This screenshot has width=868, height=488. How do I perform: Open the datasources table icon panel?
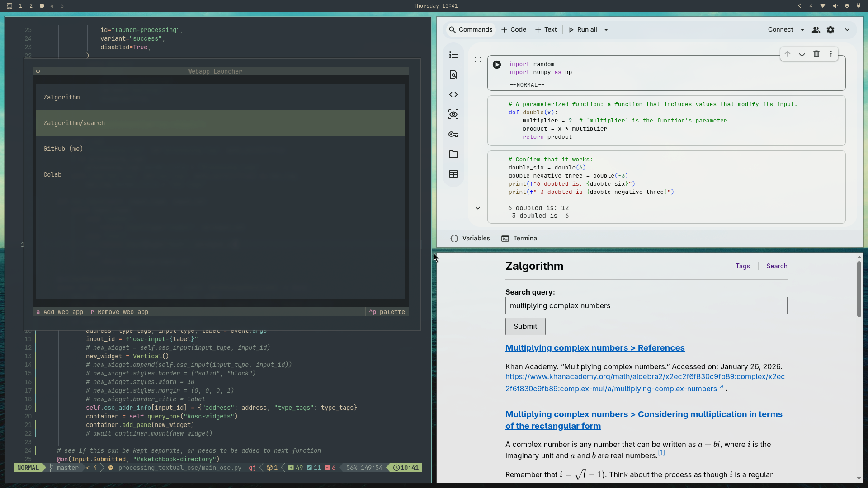coord(453,174)
